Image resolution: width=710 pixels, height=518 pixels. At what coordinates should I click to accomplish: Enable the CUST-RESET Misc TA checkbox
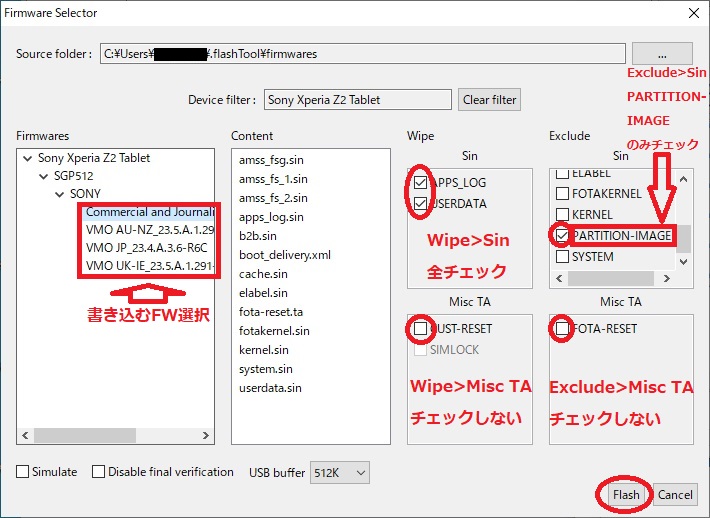coord(420,328)
